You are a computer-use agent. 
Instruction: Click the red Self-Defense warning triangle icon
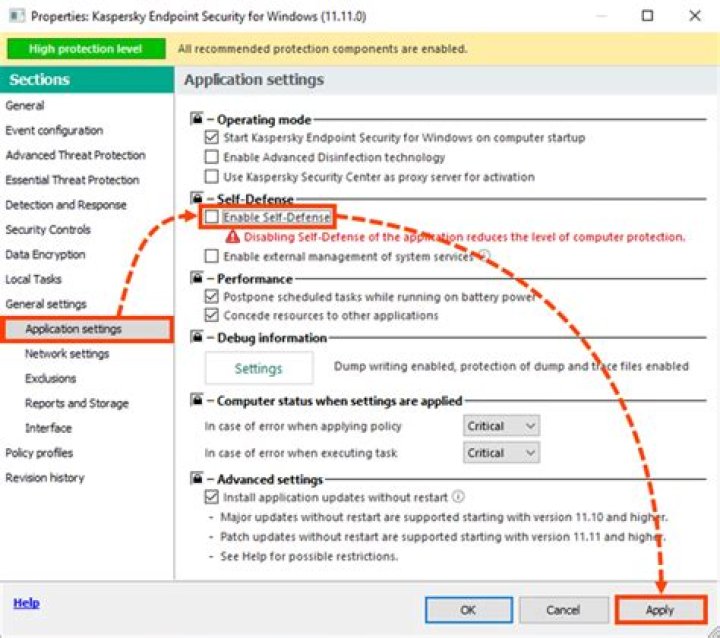pos(232,237)
